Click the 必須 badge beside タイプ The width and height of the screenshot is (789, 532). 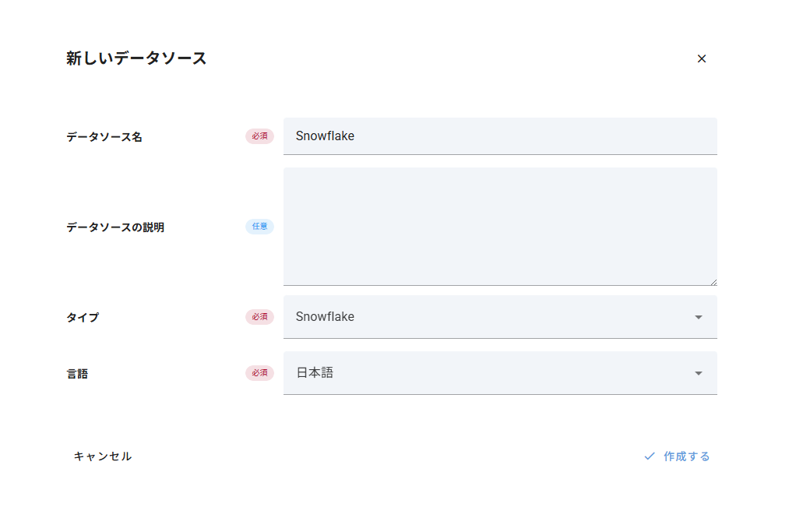pyautogui.click(x=259, y=317)
